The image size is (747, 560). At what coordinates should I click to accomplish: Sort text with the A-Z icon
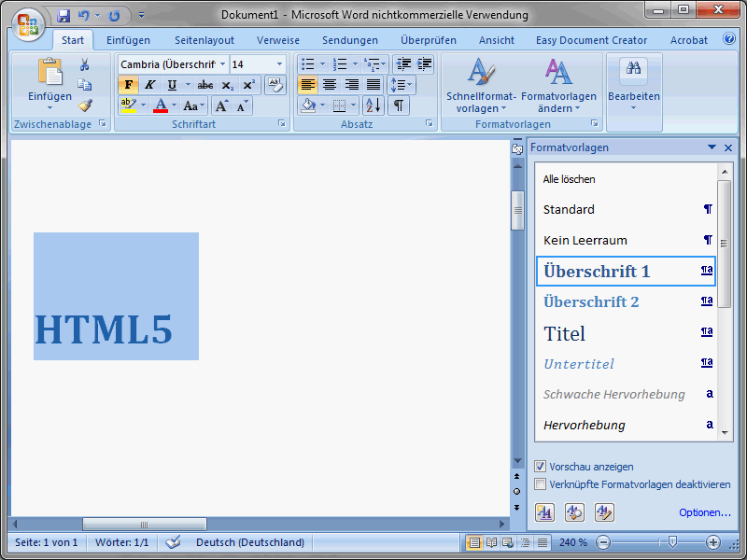[x=373, y=105]
